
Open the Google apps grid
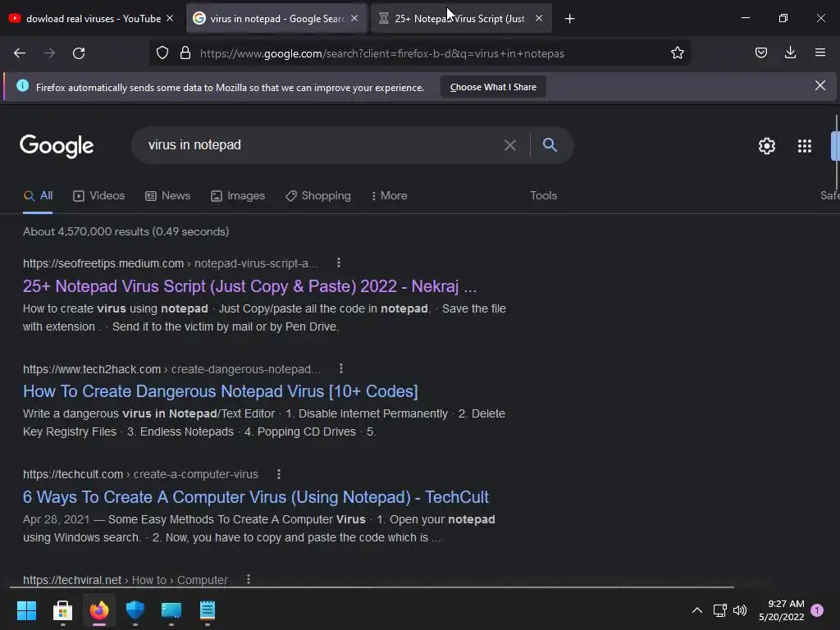[x=805, y=146]
